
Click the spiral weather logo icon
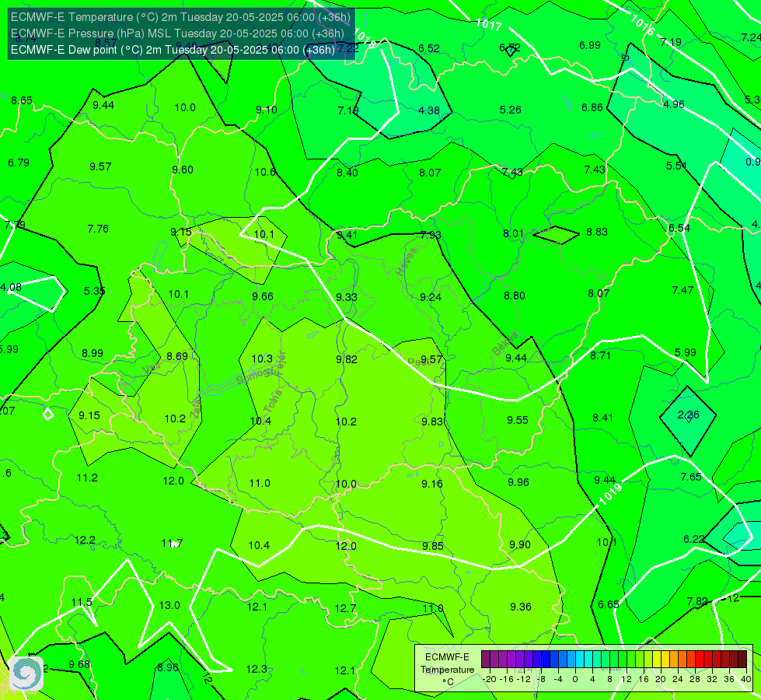point(26,674)
